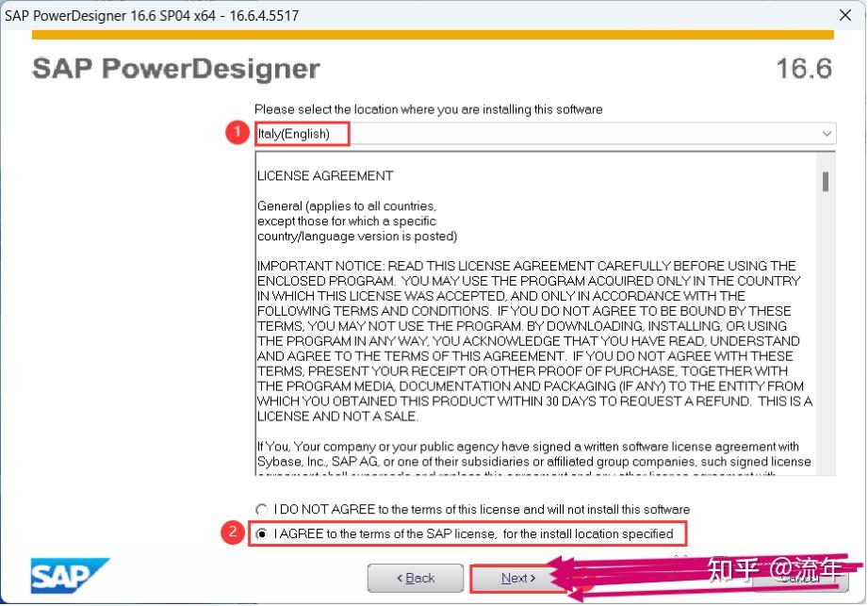Click the chevron on the Italy(English) combo box

tap(827, 133)
